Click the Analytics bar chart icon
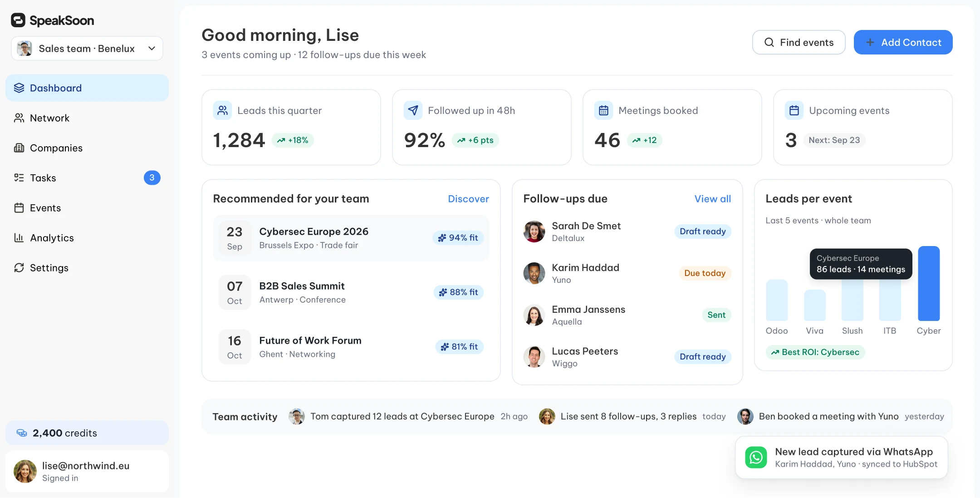Image resolution: width=980 pixels, height=498 pixels. (19, 238)
